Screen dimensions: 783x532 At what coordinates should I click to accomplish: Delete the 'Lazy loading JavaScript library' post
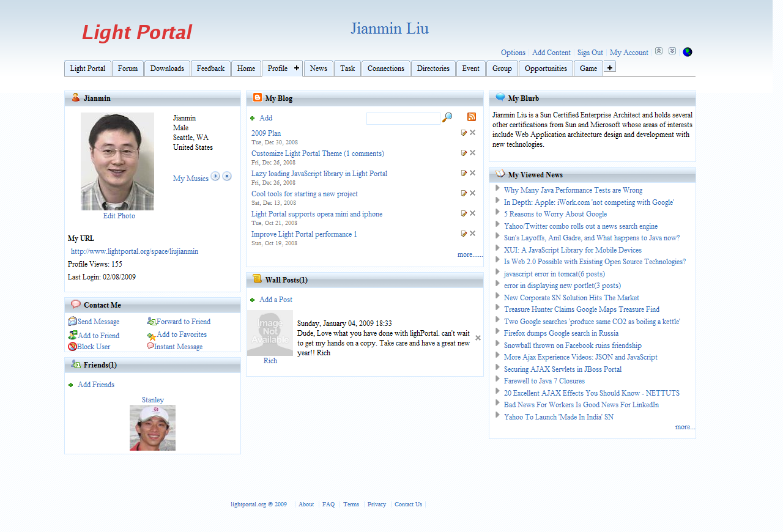[472, 173]
